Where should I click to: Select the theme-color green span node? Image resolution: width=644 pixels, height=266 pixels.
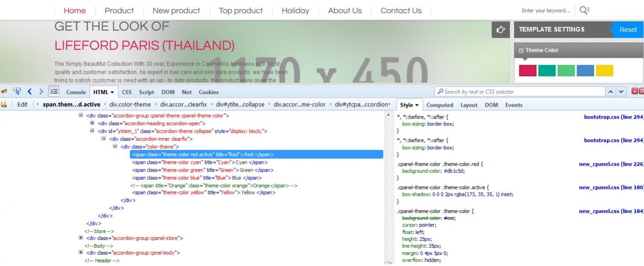click(202, 170)
